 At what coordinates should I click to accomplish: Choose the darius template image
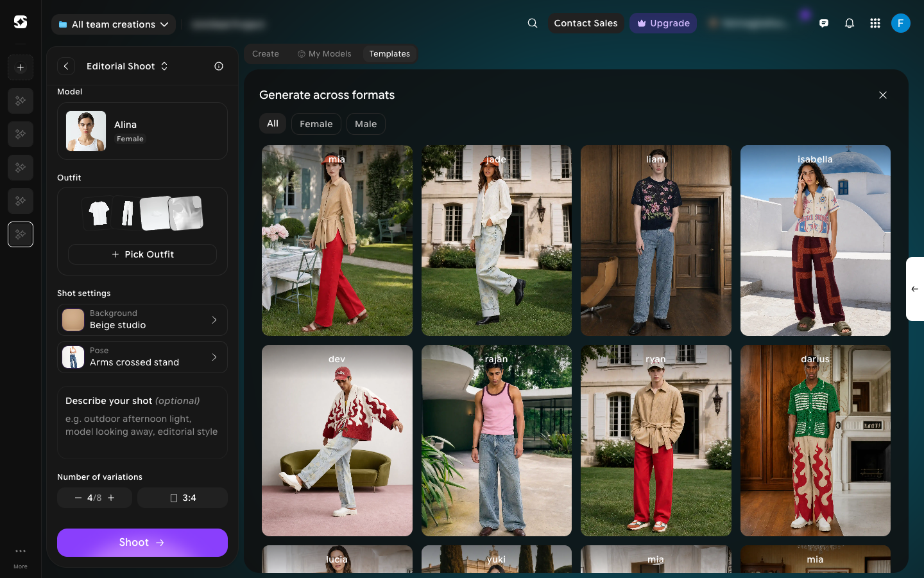coord(816,441)
